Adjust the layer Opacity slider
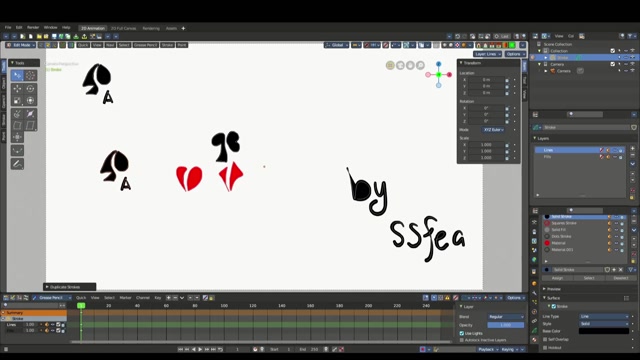This screenshot has width=640, height=360. click(x=506, y=325)
